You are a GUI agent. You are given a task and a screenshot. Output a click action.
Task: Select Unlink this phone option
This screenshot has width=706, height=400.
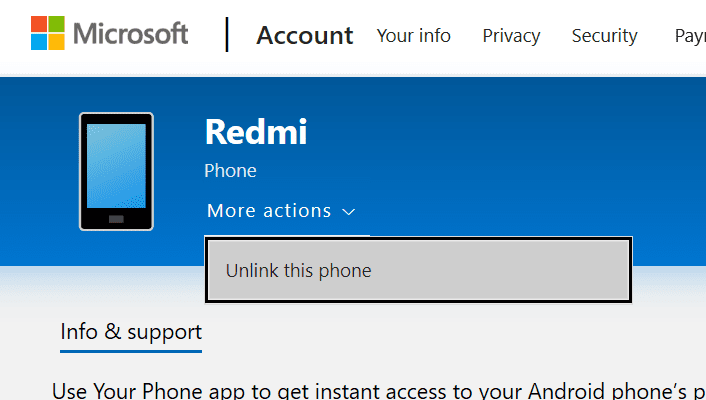click(419, 270)
